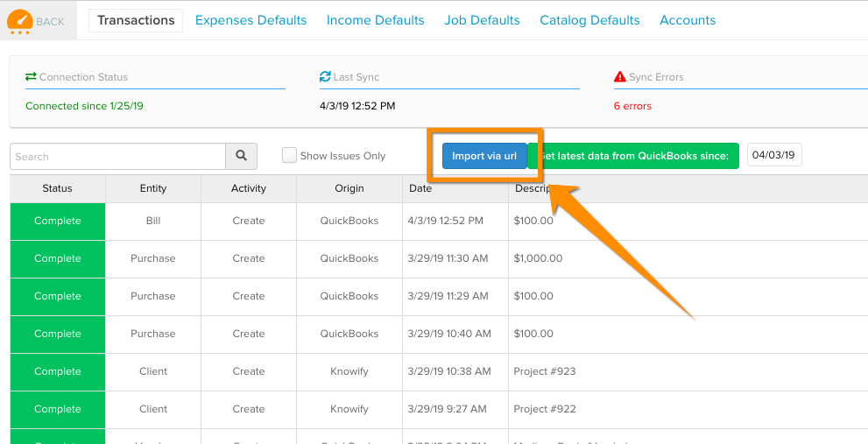
Task: Click the 3/29/19 10:38 AM date cell
Action: (x=455, y=371)
